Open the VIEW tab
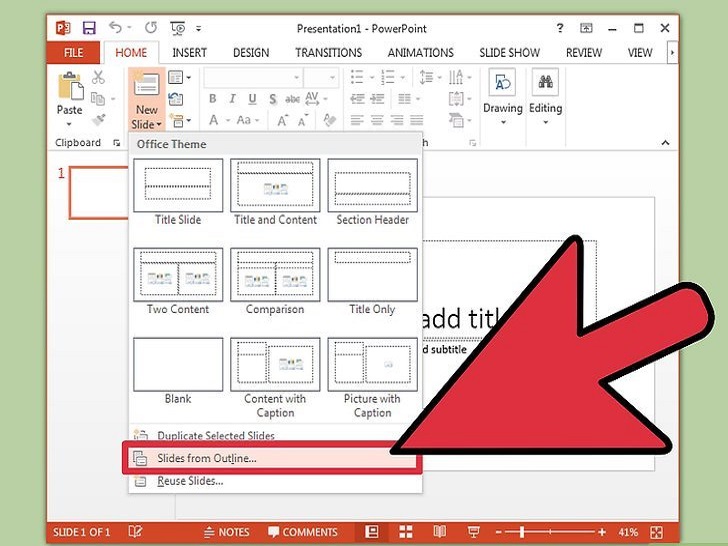Viewport: 728px width, 546px height. [640, 52]
